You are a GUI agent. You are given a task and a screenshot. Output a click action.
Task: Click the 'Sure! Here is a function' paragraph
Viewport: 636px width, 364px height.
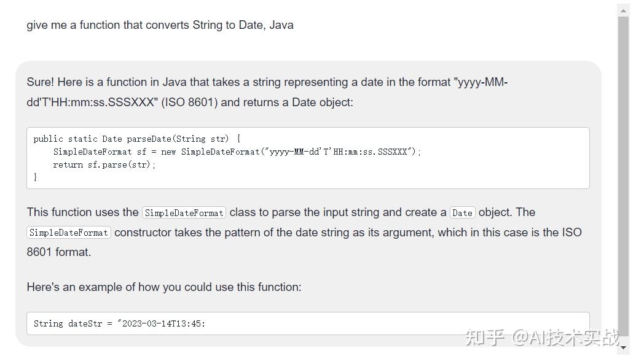click(x=267, y=82)
